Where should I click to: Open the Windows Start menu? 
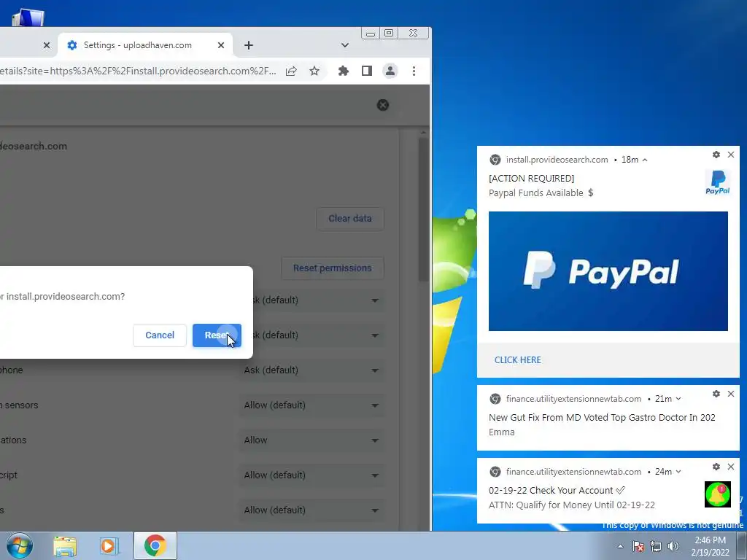20,545
